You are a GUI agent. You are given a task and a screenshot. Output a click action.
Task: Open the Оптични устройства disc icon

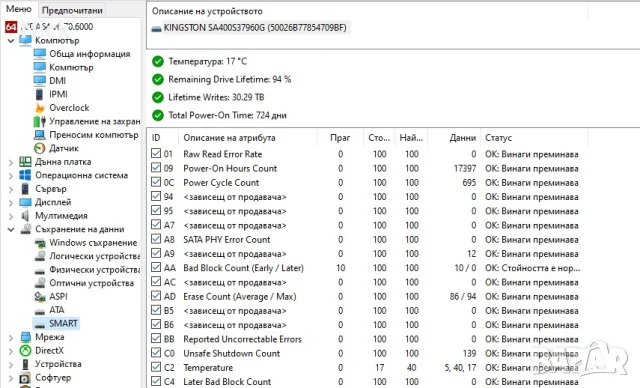(x=40, y=283)
